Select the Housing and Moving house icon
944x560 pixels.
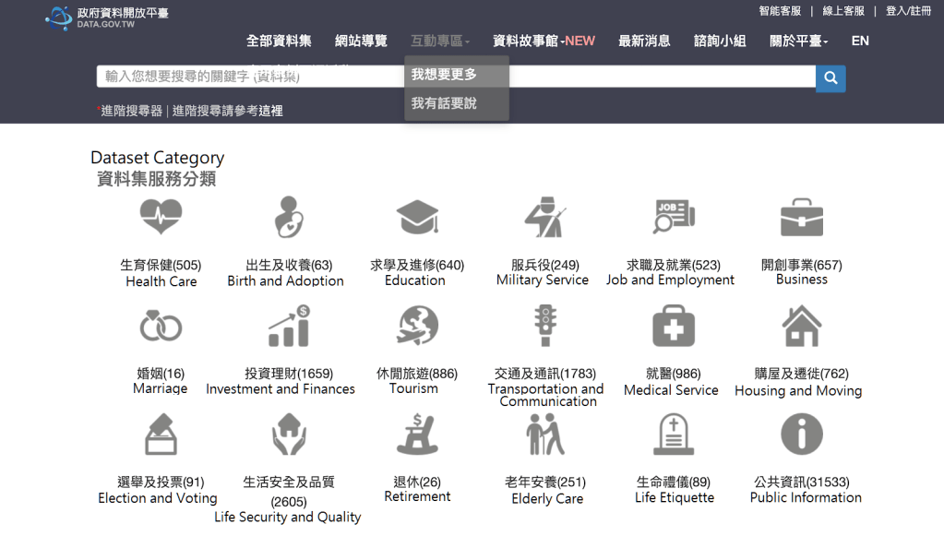tap(801, 327)
